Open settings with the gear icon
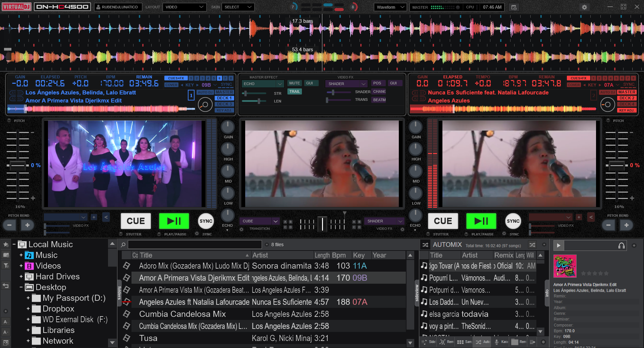This screenshot has width=644, height=348. tap(584, 7)
